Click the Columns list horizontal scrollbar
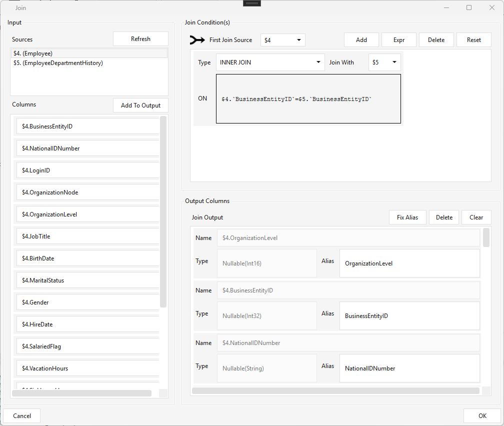The height and width of the screenshot is (426, 504). coord(81,393)
